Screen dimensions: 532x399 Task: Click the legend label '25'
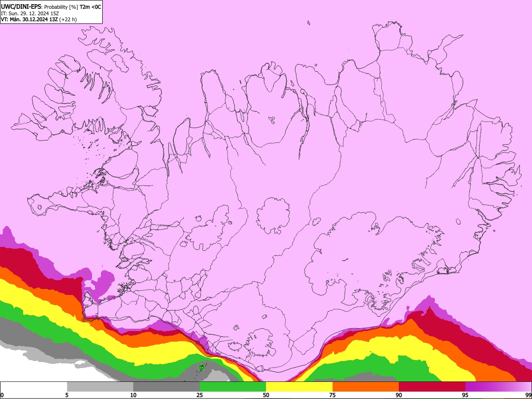200,395
